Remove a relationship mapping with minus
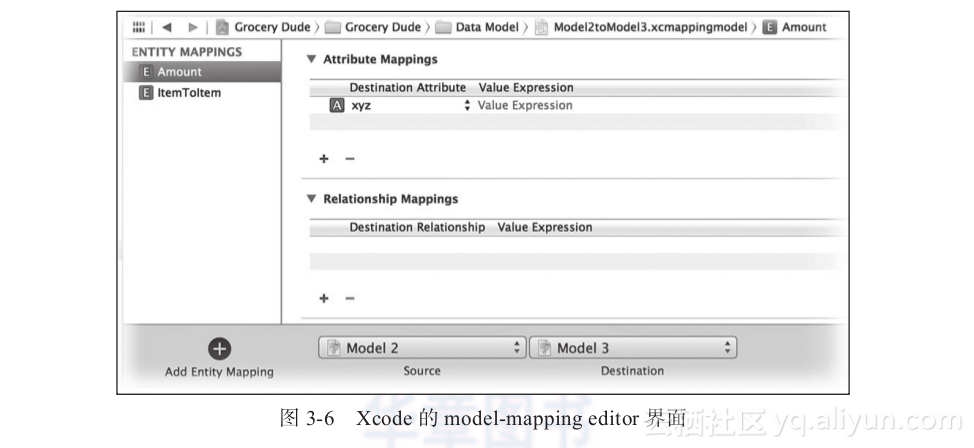This screenshot has width=974, height=448. pos(350,299)
